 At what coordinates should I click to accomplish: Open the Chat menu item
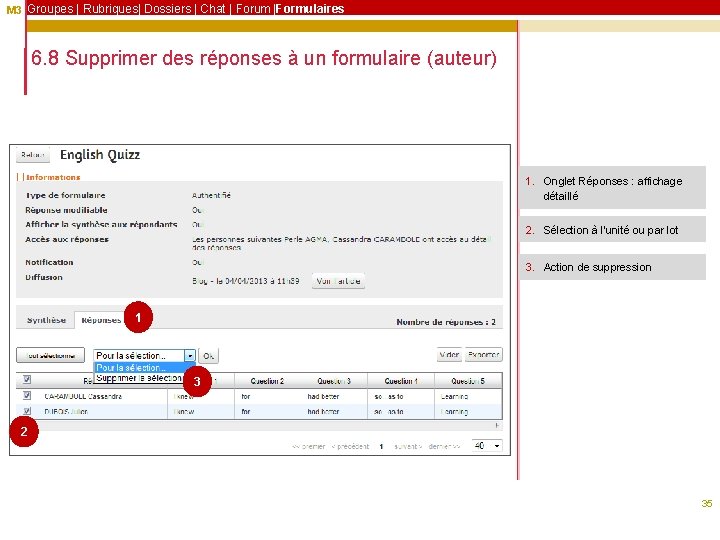pos(213,9)
